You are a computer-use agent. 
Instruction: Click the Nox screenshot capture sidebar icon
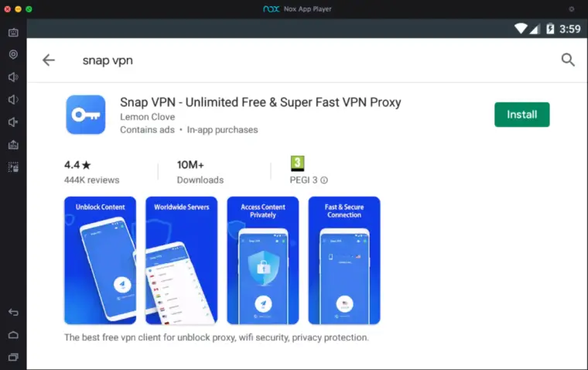coord(13,167)
